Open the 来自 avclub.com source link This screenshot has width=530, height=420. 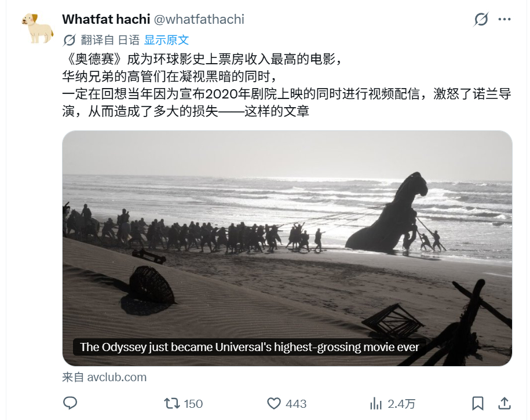click(104, 377)
